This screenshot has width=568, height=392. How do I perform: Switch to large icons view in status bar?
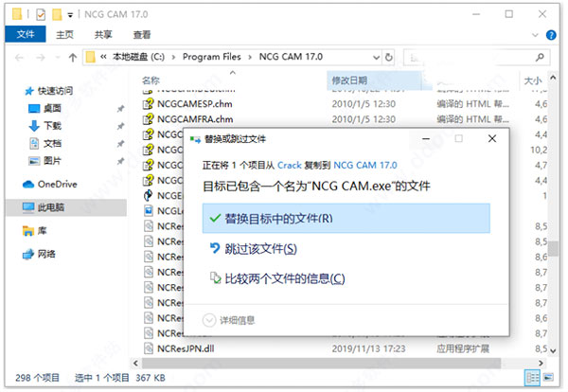548,378
